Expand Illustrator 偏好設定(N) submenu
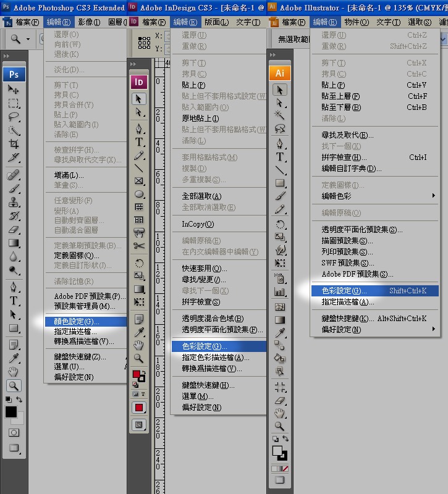This screenshot has height=494, width=448. coord(434,329)
